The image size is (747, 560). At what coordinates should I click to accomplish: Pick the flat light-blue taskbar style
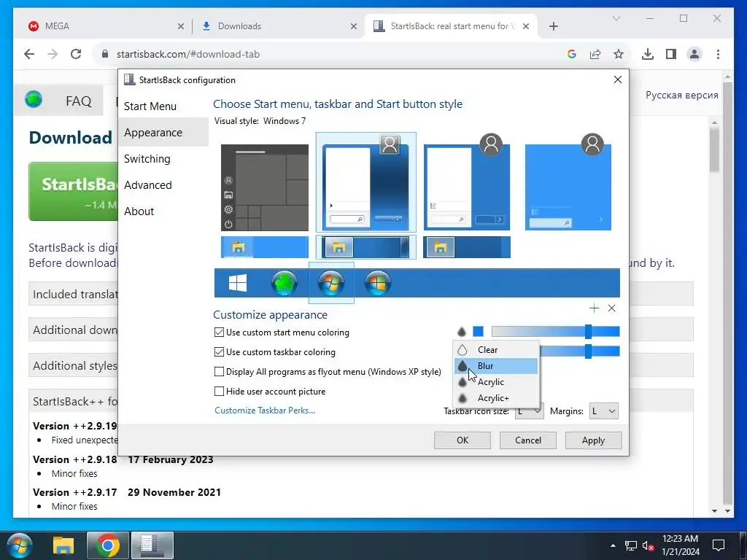tap(264, 247)
